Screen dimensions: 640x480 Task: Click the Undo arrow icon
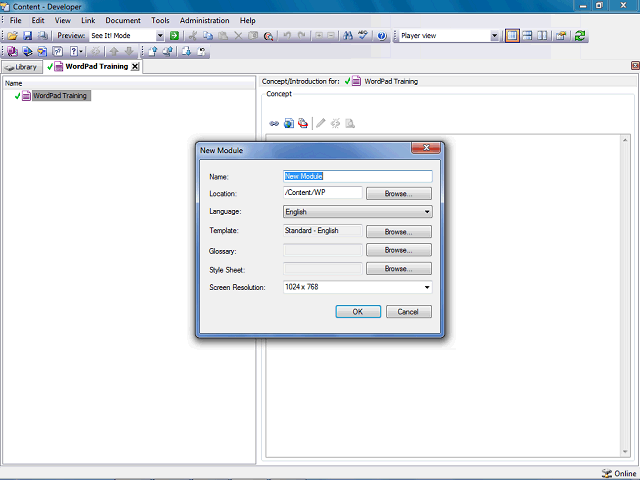click(287, 36)
